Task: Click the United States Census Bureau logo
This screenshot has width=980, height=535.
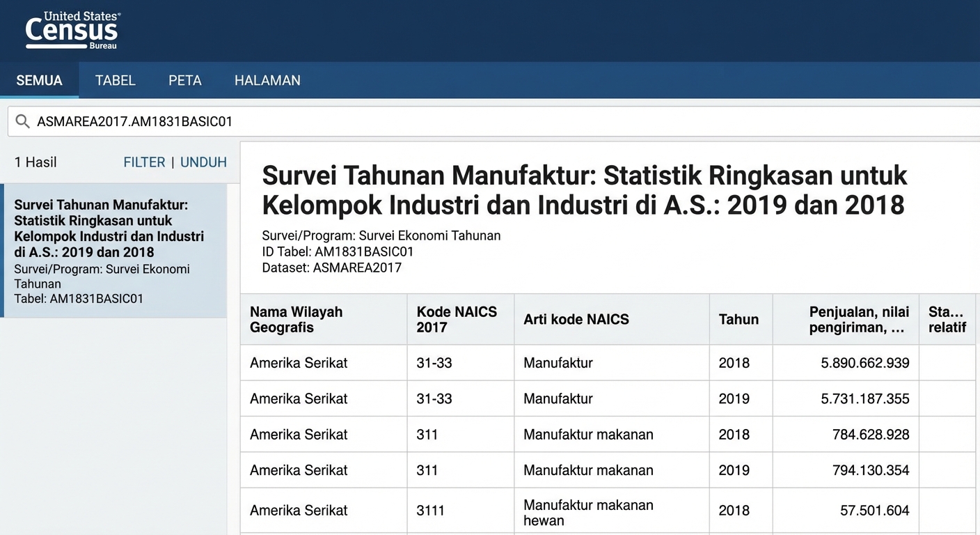Action: [72, 30]
